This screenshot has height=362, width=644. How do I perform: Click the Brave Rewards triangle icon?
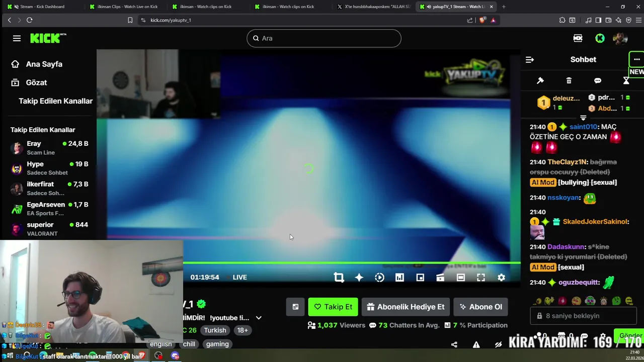click(x=493, y=20)
